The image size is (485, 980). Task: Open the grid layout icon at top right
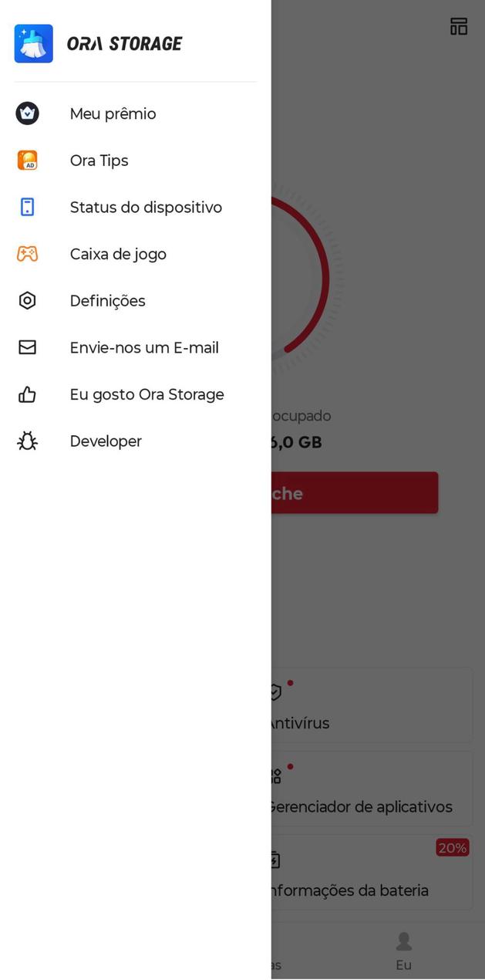pos(459,25)
